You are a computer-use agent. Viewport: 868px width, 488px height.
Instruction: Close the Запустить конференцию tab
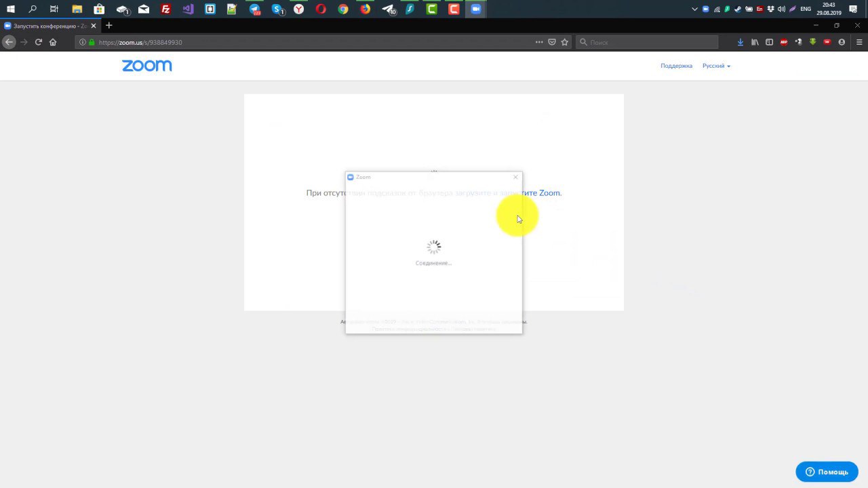tap(94, 26)
